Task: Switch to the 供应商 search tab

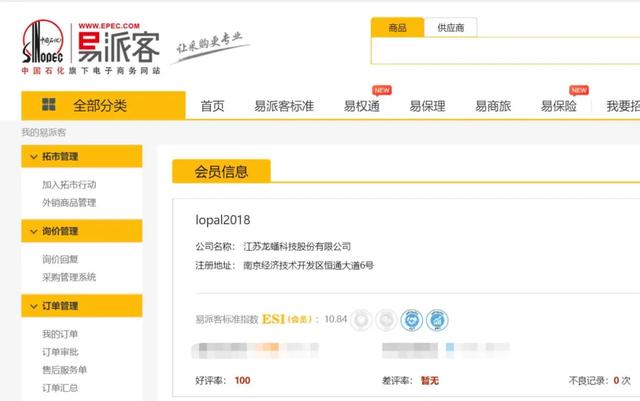Action: pyautogui.click(x=451, y=27)
